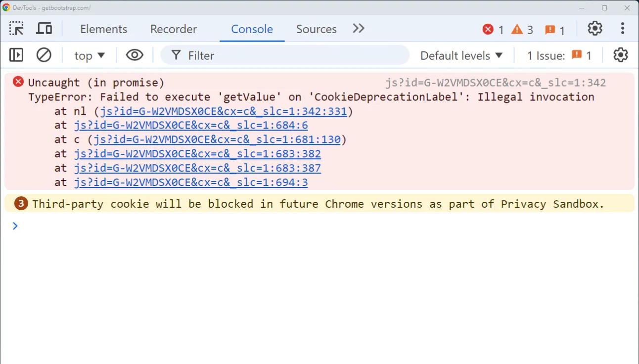Activate the inspect element picker icon
The image size is (639, 364).
point(16,29)
